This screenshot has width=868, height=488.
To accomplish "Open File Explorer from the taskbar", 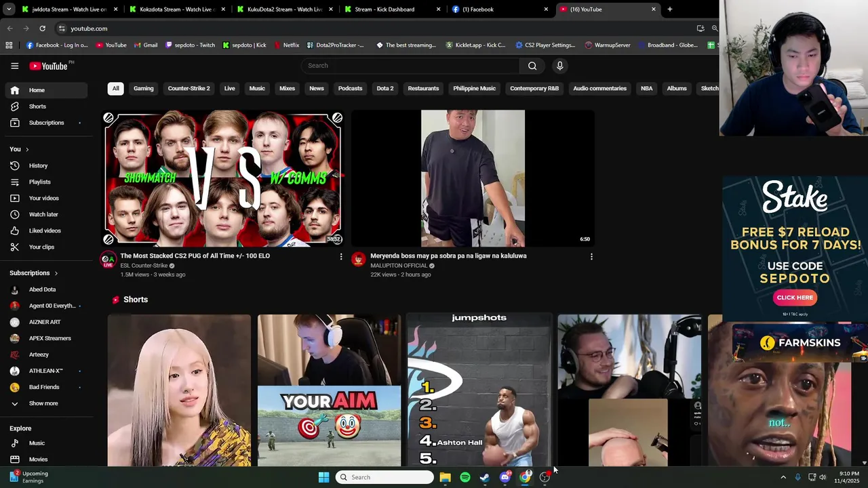I will coord(445,477).
